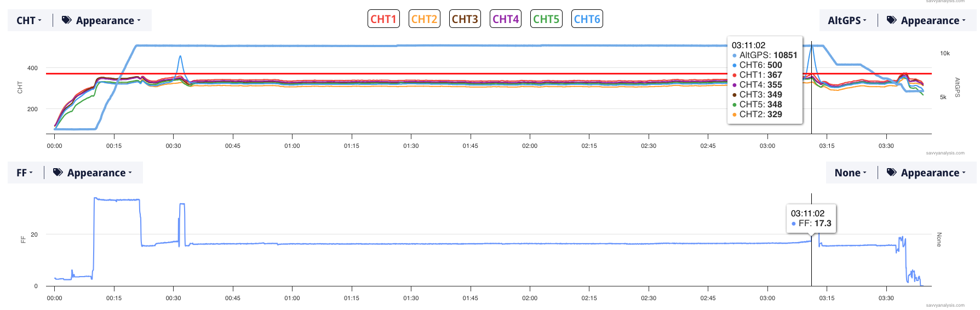Click tag icon beside FF Appearance

(x=58, y=173)
